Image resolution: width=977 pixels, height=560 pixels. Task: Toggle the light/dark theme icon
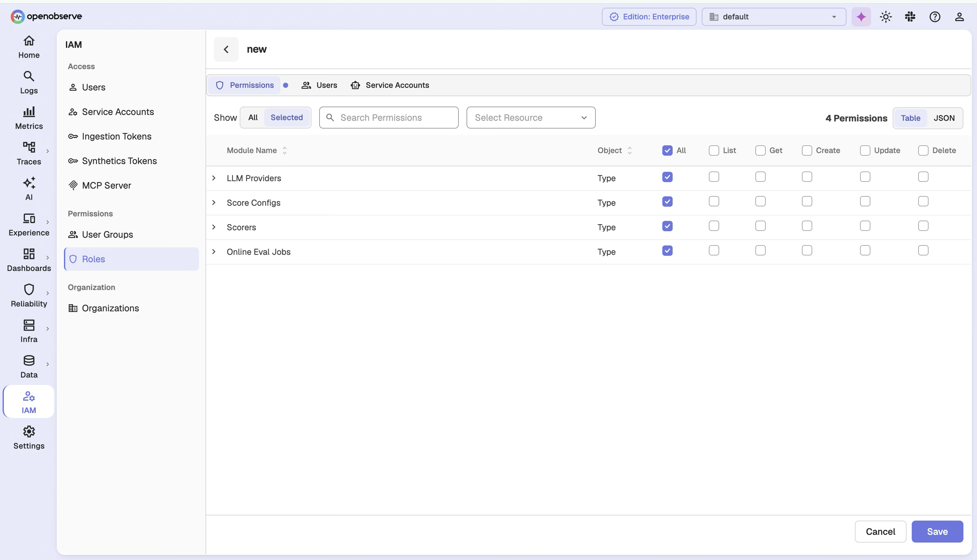pyautogui.click(x=886, y=17)
